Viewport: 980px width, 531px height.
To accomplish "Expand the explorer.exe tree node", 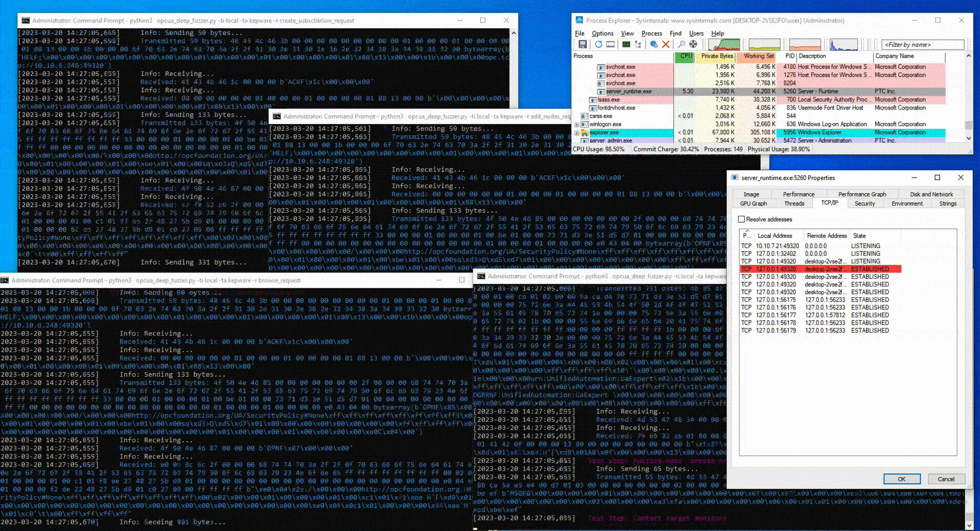I will 577,132.
